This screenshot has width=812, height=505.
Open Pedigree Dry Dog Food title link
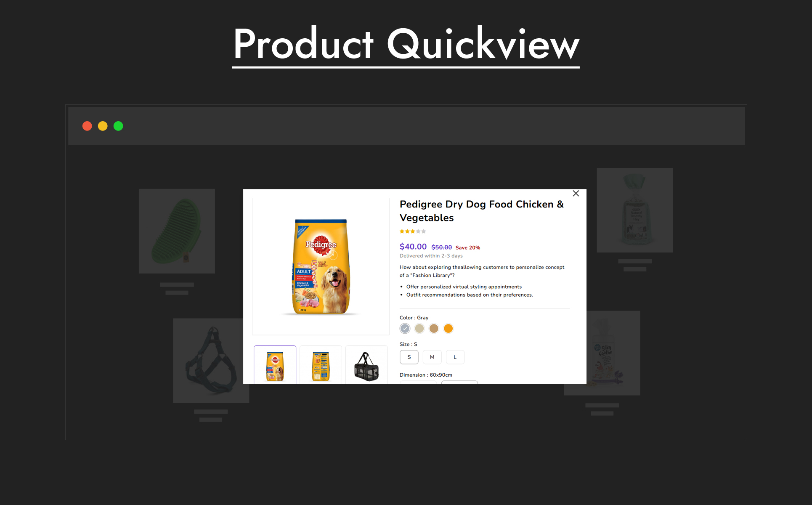(482, 211)
